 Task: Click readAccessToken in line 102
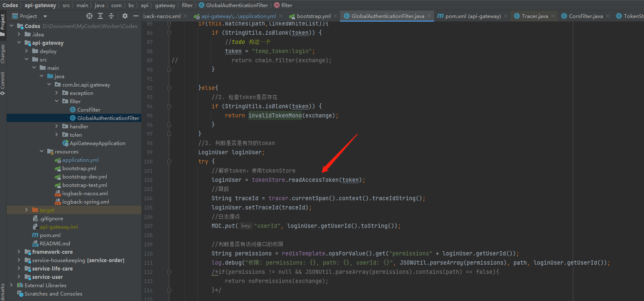pos(314,180)
